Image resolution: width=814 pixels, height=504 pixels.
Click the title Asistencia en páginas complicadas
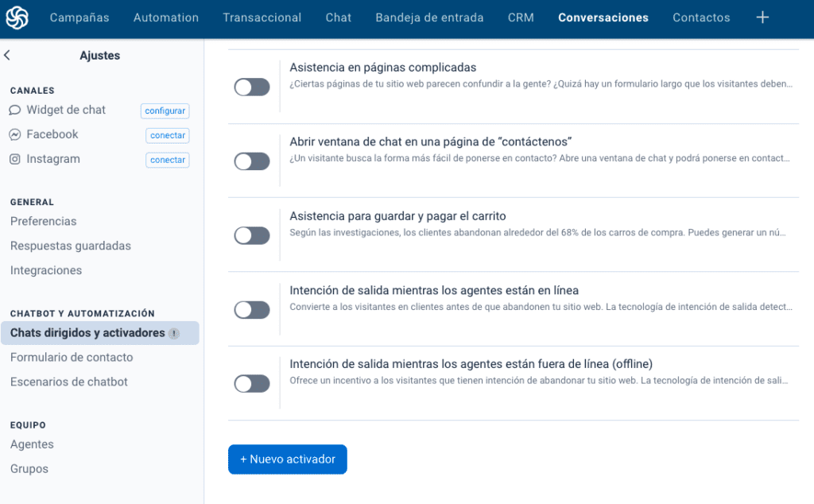tap(383, 68)
